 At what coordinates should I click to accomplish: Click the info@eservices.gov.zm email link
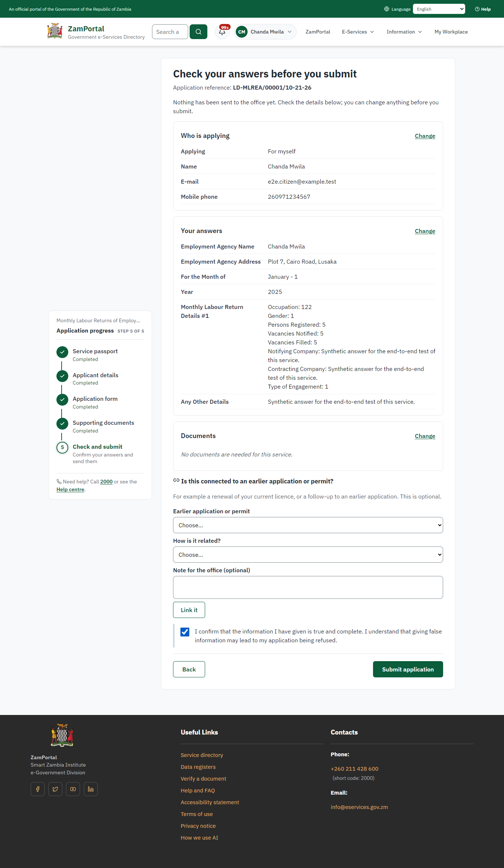[359, 807]
